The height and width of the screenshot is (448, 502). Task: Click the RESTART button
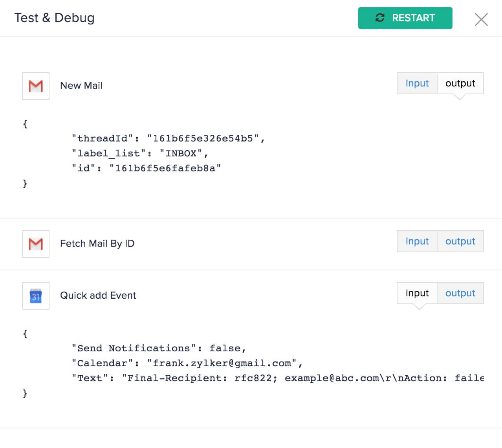(405, 18)
